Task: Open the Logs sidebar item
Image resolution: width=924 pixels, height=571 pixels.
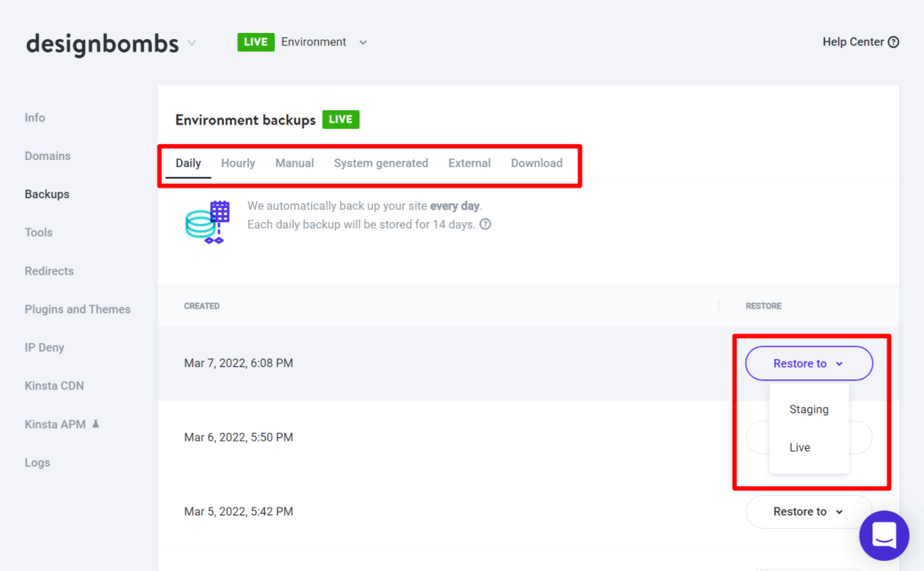Action: click(38, 463)
